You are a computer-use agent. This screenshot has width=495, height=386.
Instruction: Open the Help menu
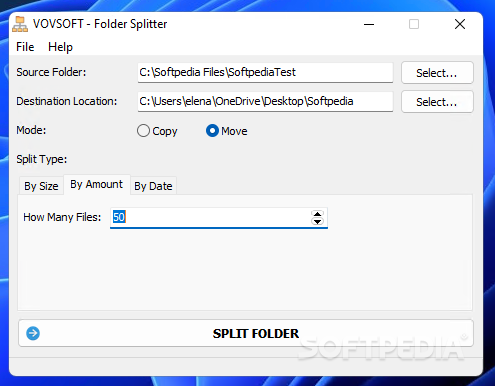click(60, 47)
